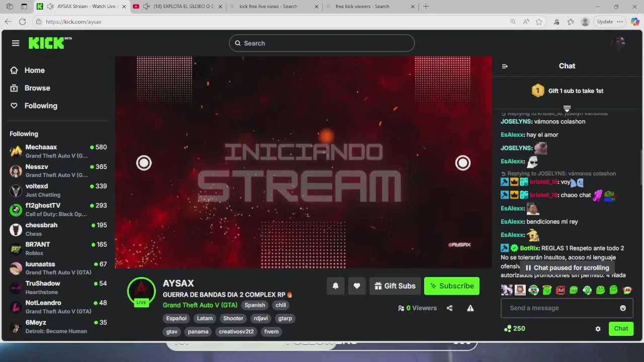Click the creativosv2t2 tag
Screen dimensions: 644x362
click(x=236, y=332)
